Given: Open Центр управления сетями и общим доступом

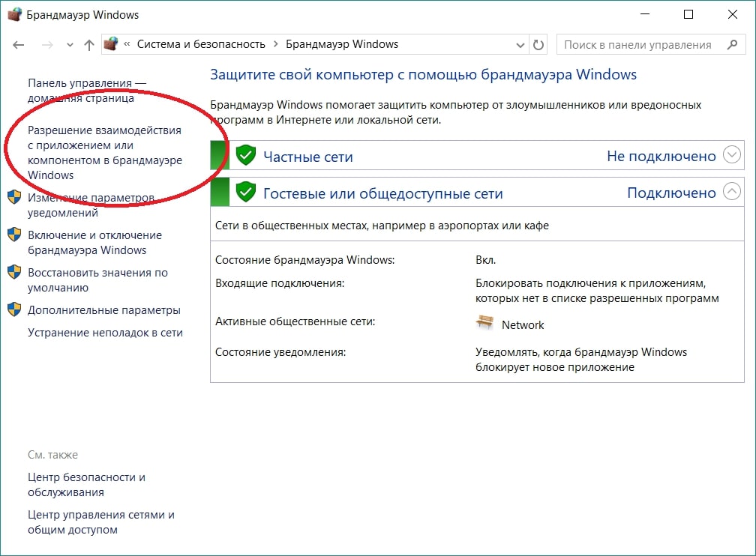Looking at the screenshot, I should [x=100, y=522].
